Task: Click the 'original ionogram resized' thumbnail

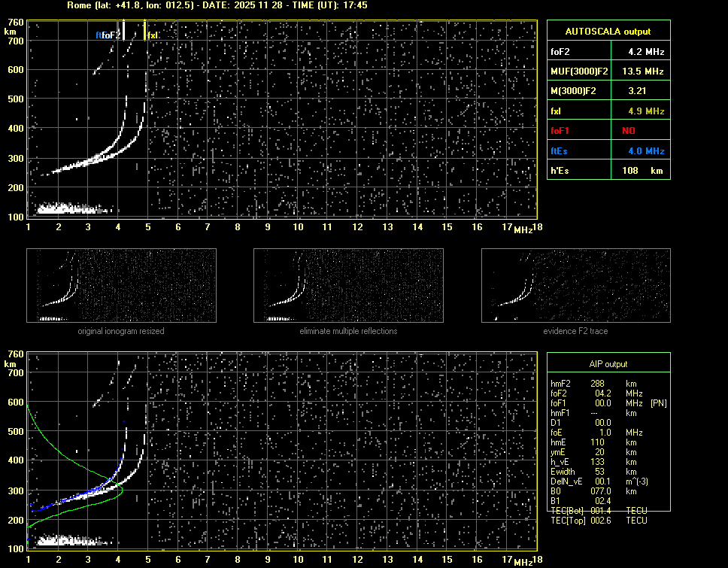Action: pos(121,284)
